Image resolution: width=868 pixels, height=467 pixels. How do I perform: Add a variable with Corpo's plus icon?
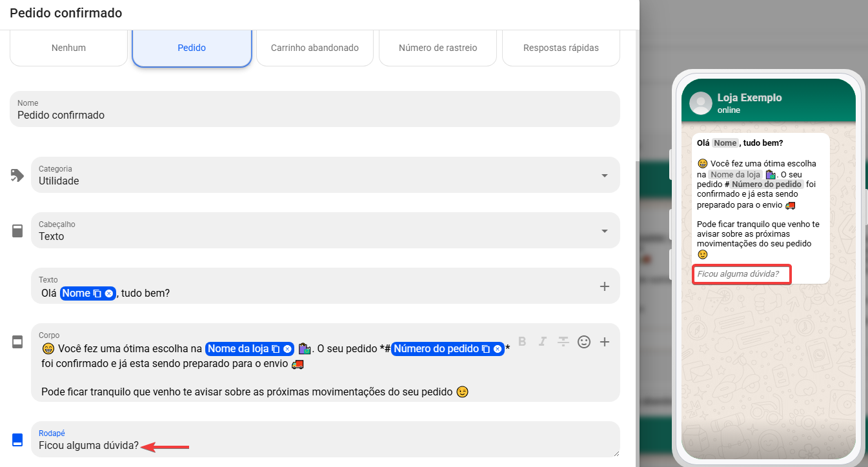pyautogui.click(x=605, y=342)
